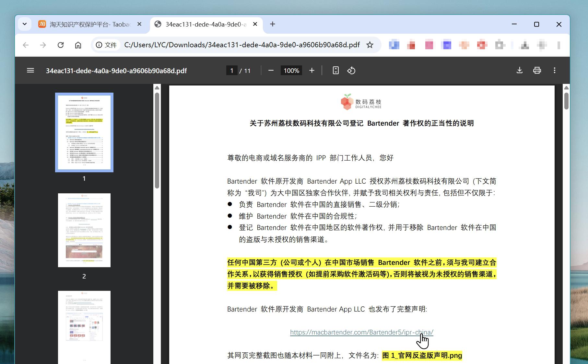Click the PDF file name title
588x364 pixels.
pos(116,71)
